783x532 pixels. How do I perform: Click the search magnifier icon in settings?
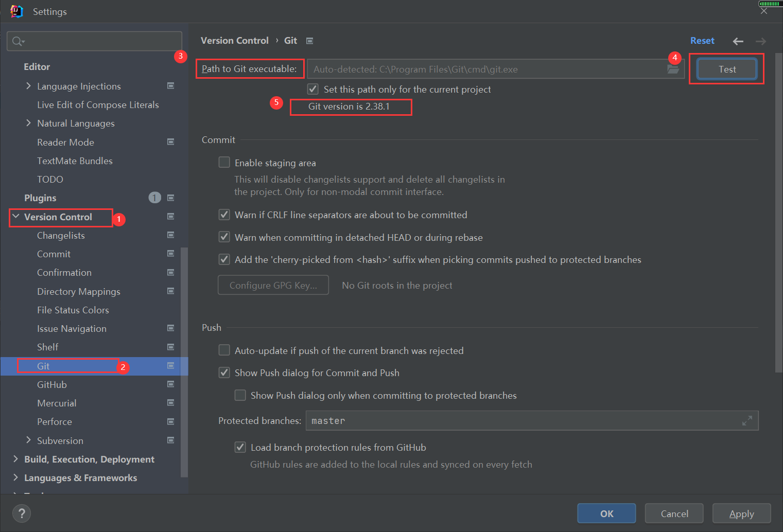click(x=16, y=41)
